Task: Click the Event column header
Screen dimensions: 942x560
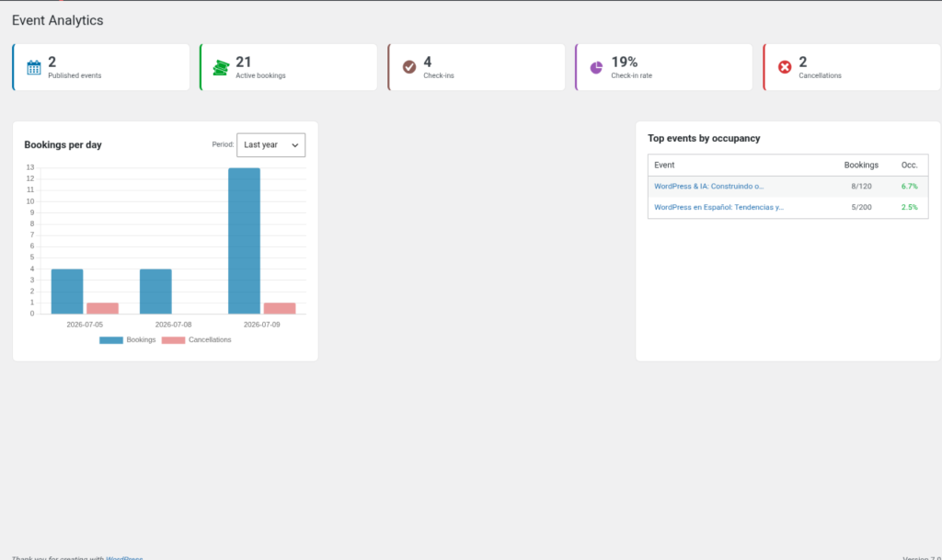Action: [664, 166]
